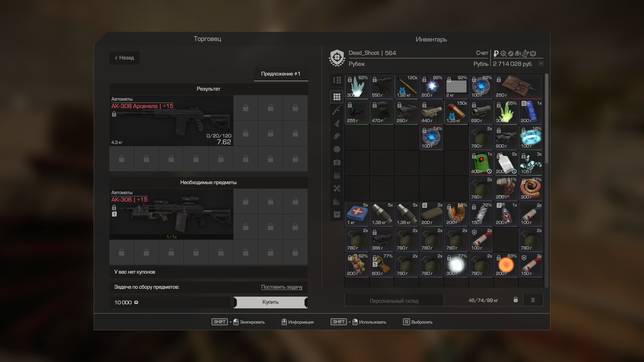Filter inventory by medkit category icon
Screen dimensions: 644x362
coord(337,163)
